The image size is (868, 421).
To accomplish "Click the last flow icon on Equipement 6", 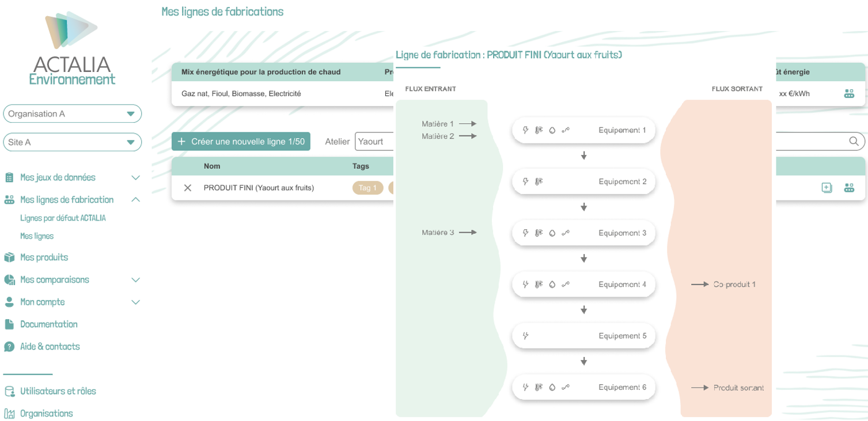I will 566,387.
